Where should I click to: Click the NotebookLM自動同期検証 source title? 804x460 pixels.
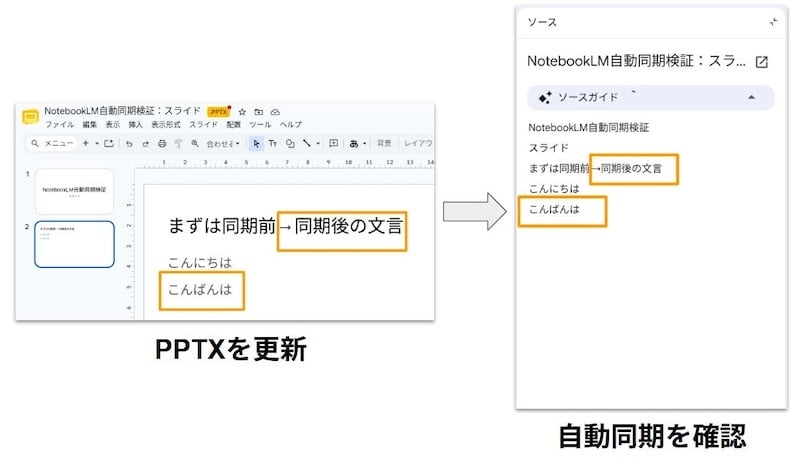click(636, 61)
